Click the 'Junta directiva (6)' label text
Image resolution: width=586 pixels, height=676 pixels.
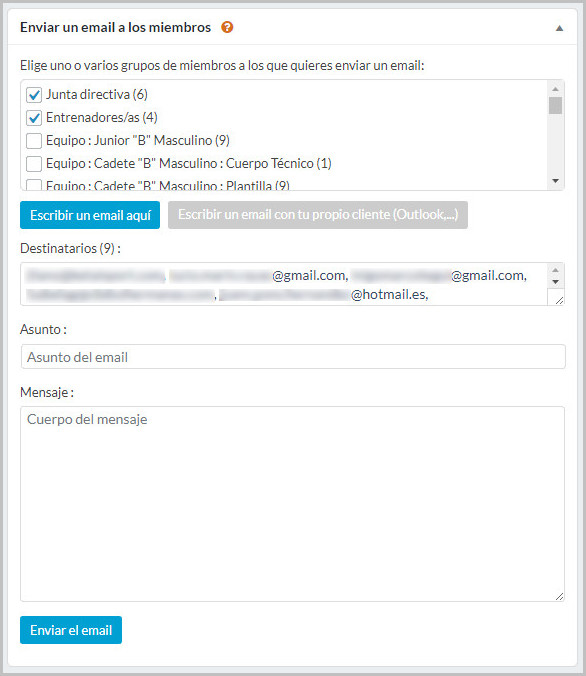97,94
